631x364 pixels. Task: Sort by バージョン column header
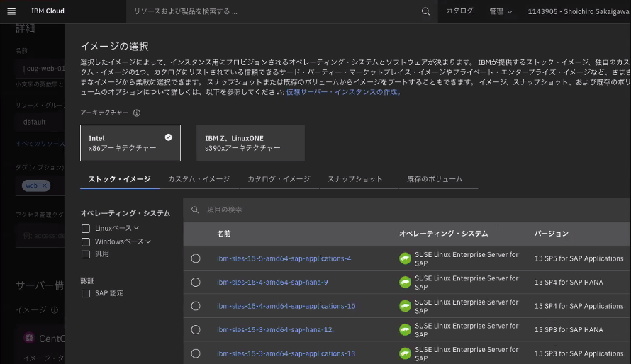tap(552, 234)
